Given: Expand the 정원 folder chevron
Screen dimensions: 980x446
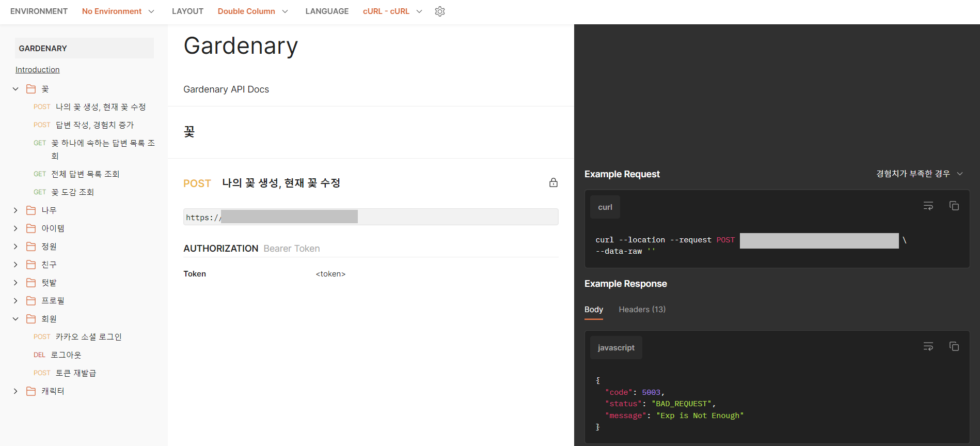Looking at the screenshot, I should [15, 247].
